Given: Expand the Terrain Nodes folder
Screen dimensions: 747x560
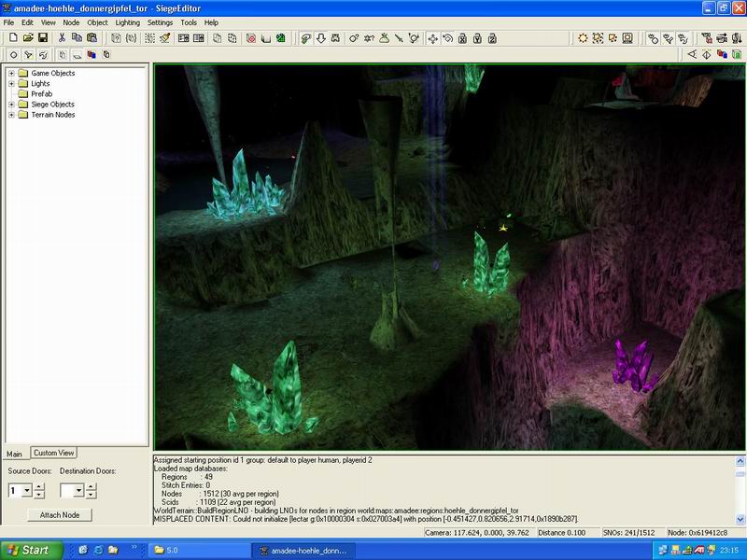Looking at the screenshot, I should 12,115.
